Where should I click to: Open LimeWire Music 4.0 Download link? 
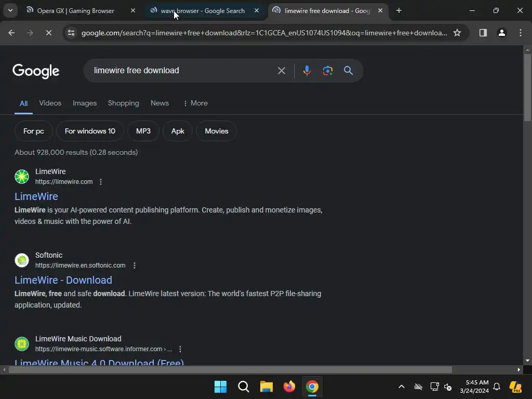click(99, 362)
